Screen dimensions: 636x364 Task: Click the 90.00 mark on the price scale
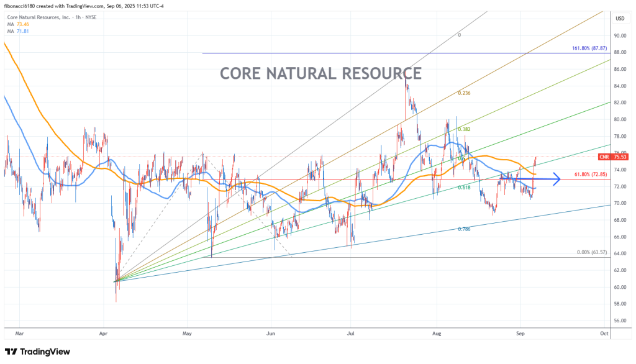619,35
